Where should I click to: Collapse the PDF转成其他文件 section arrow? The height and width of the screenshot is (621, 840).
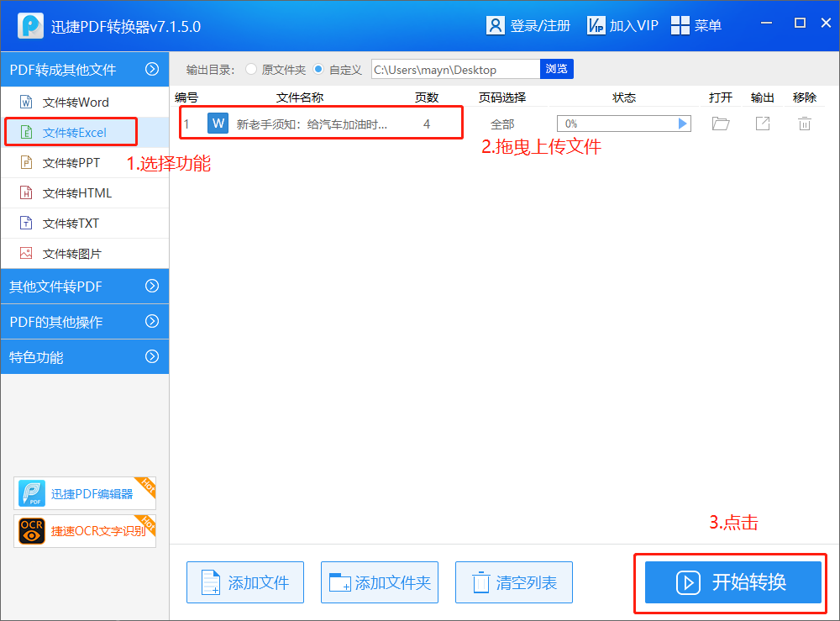152,69
